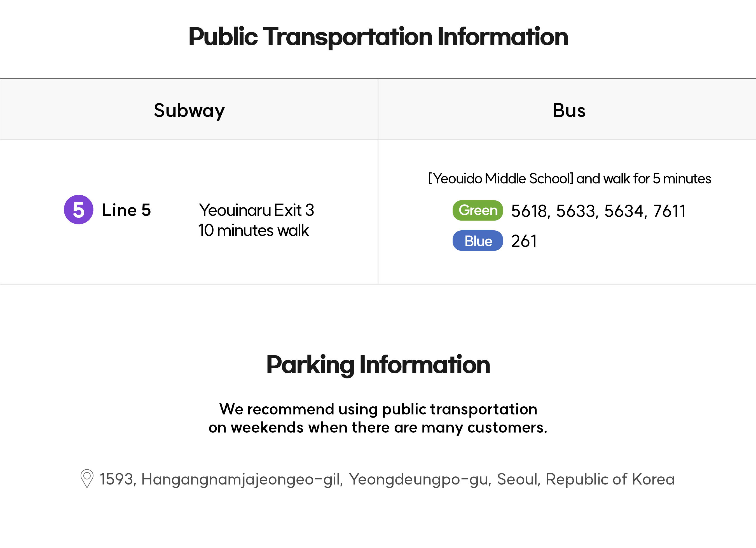Screen dimensions: 756x548
Task: Click the 10 minutes walk text
Action: (254, 230)
